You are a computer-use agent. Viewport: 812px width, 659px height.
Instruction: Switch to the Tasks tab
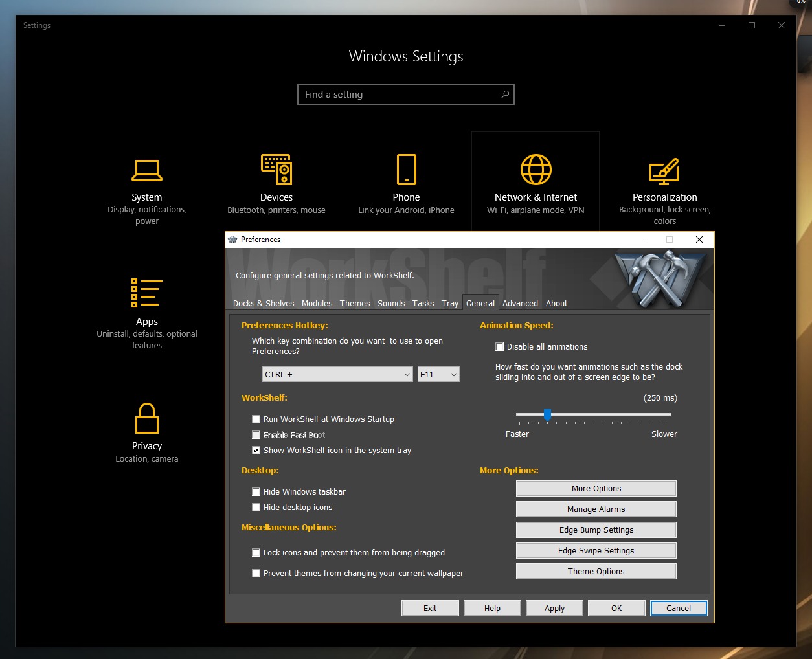(x=423, y=303)
